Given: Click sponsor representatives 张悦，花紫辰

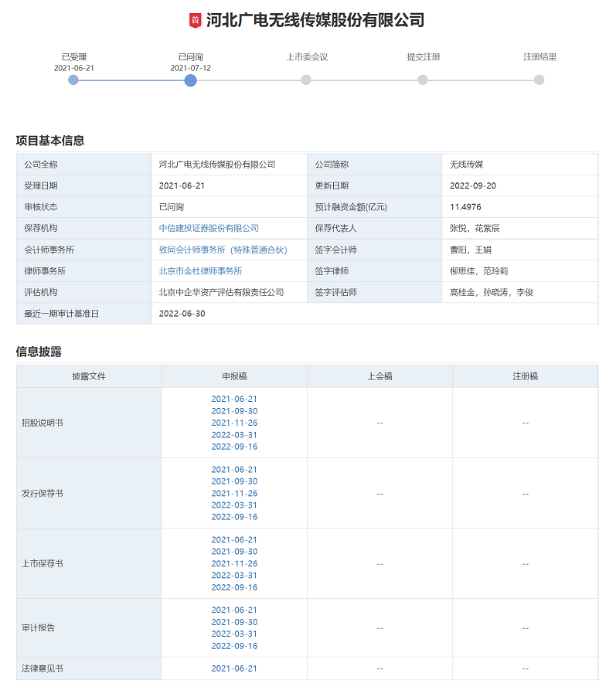Looking at the screenshot, I should 475,229.
